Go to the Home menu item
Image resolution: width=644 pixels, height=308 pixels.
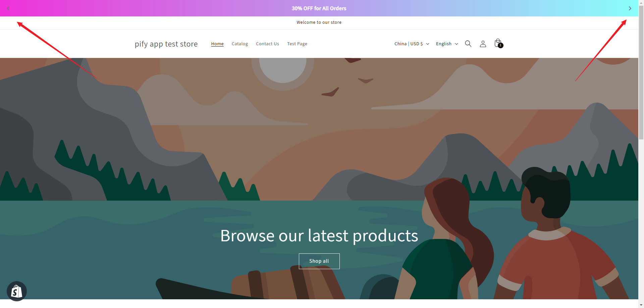[217, 44]
